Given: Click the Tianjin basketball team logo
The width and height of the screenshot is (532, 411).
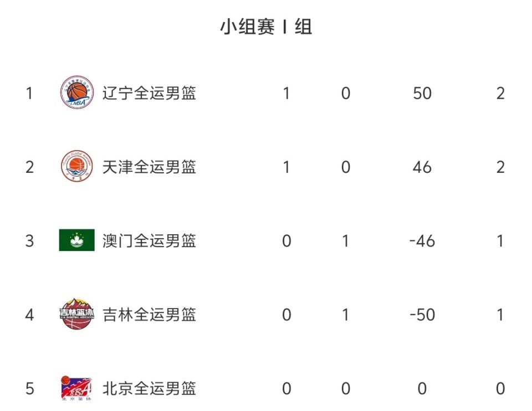Looking at the screenshot, I should 77,167.
